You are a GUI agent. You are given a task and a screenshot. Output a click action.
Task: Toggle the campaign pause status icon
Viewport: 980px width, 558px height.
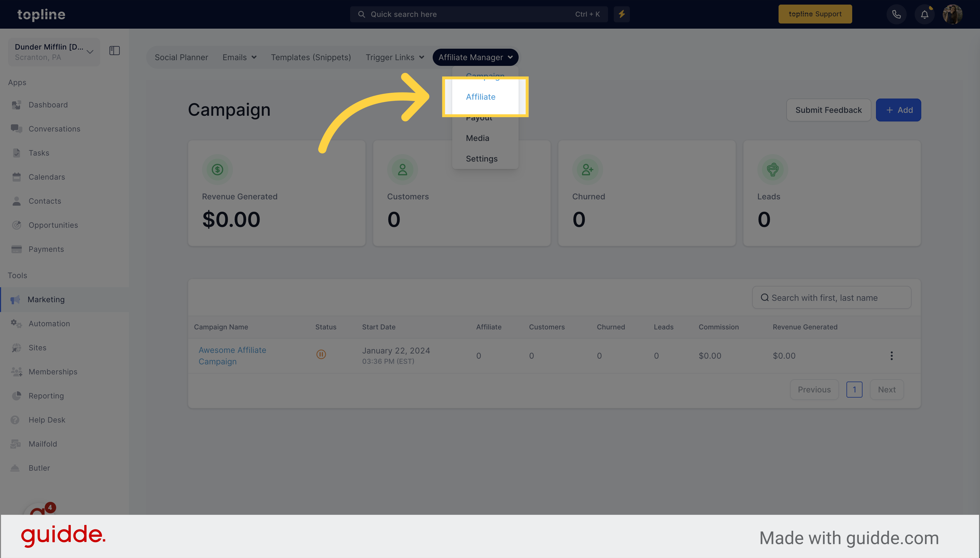(x=321, y=354)
